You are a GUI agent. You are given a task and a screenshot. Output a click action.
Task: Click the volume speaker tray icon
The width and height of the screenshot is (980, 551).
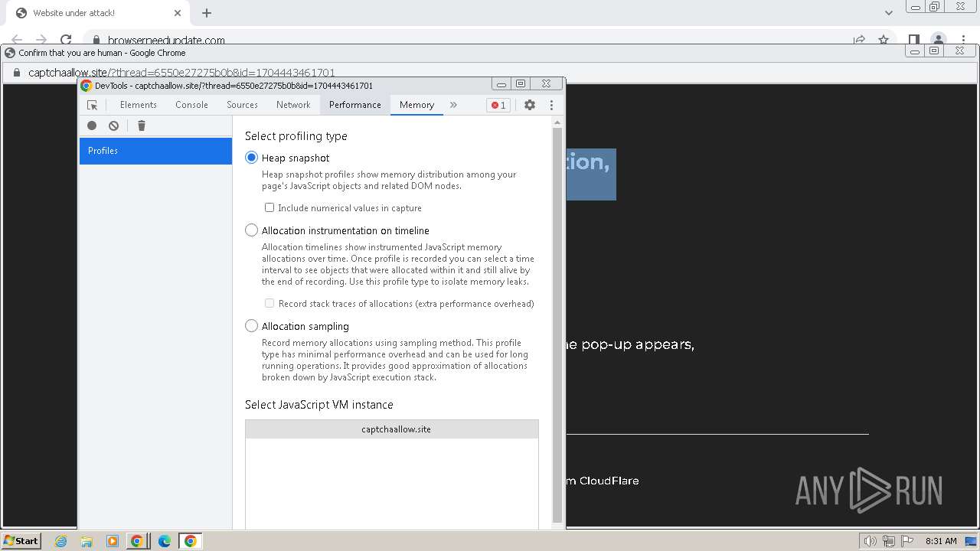coord(870,541)
